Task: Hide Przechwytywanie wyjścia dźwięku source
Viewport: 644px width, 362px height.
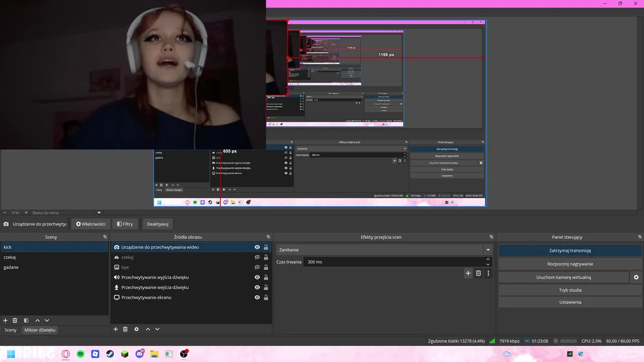Action: click(x=257, y=278)
